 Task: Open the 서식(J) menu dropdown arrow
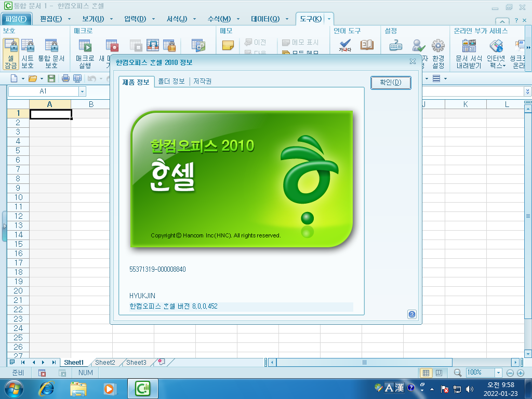[x=194, y=19]
